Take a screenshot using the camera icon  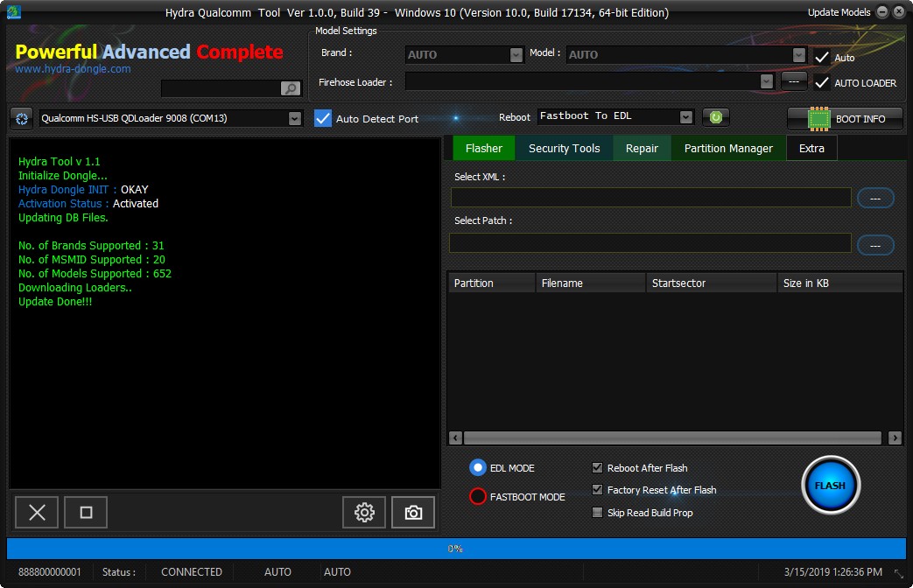click(412, 512)
